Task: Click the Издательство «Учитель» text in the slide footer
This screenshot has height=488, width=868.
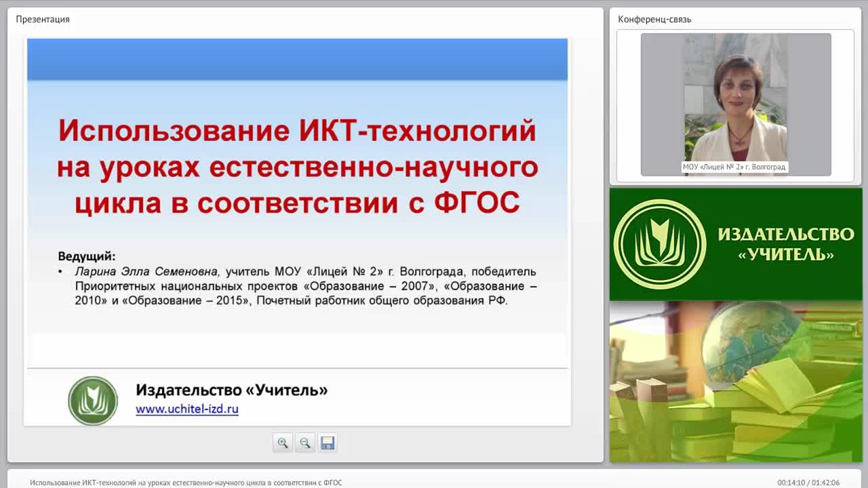Action: coord(231,390)
